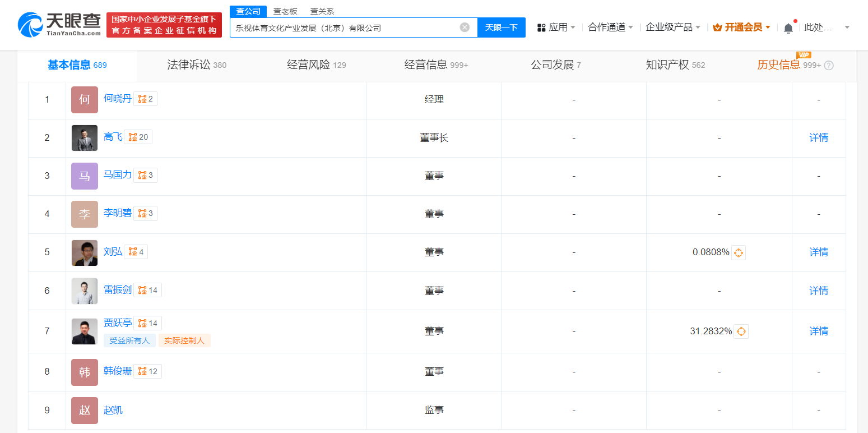Click 刘弘's profile photo
This screenshot has height=433, width=868.
click(85, 252)
